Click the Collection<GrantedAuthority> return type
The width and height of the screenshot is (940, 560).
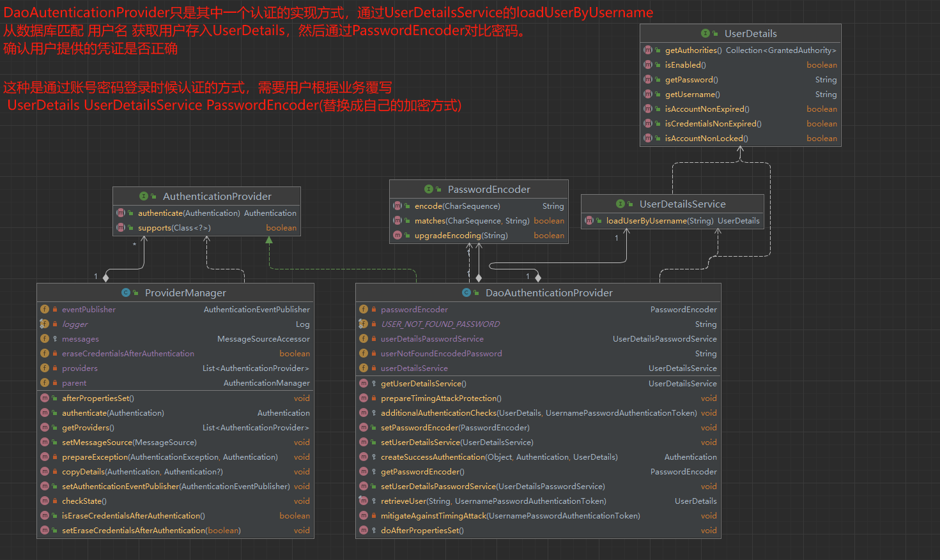coord(781,50)
